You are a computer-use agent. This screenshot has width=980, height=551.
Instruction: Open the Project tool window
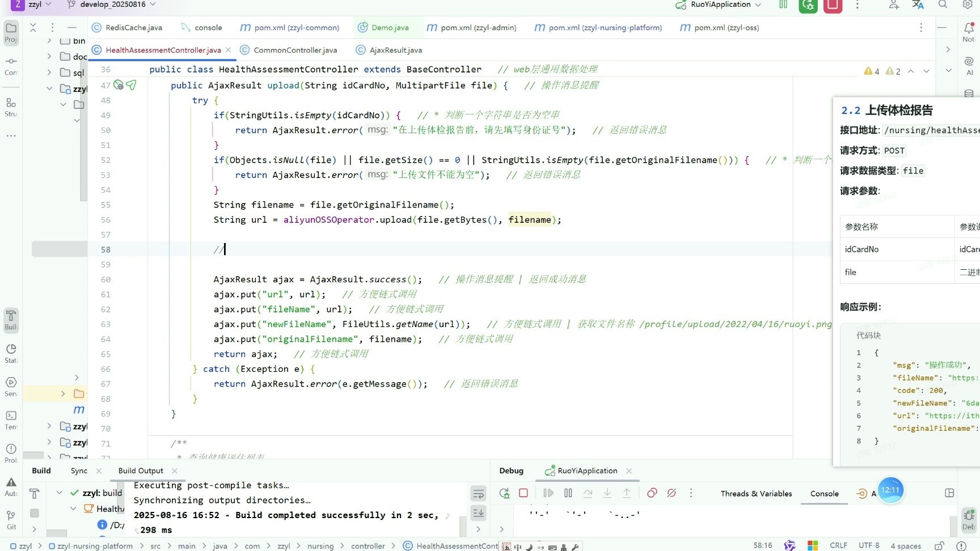point(11,32)
